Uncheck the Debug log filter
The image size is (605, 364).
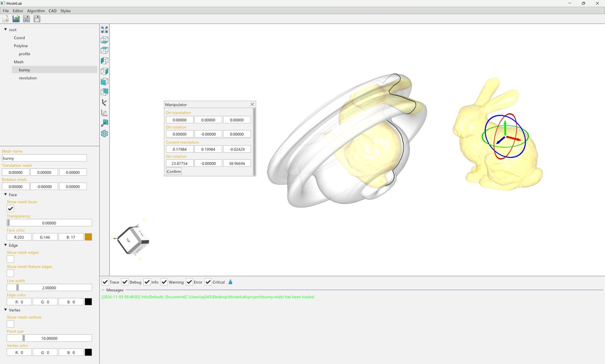click(125, 282)
